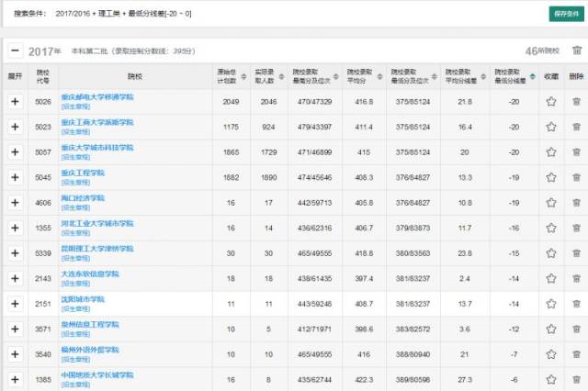Image resolution: width=588 pixels, height=391 pixels.
Task: Favorite school 5045 with star icon
Action: pyautogui.click(x=551, y=177)
